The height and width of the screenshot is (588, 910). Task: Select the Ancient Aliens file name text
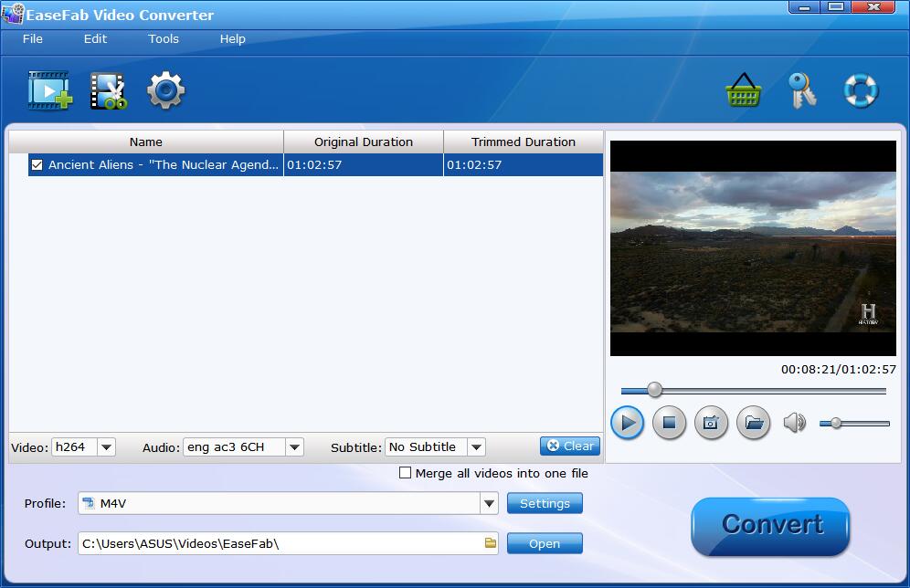(163, 164)
